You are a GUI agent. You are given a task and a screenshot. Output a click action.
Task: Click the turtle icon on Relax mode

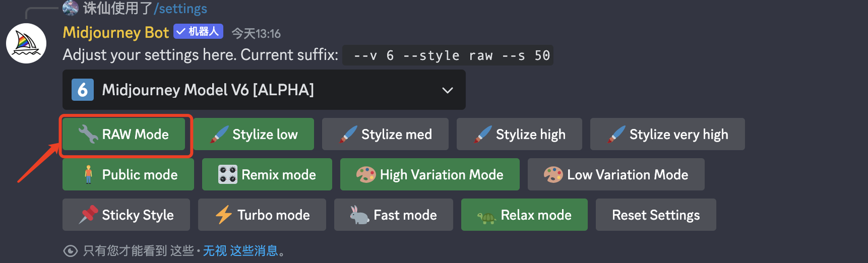(x=487, y=218)
